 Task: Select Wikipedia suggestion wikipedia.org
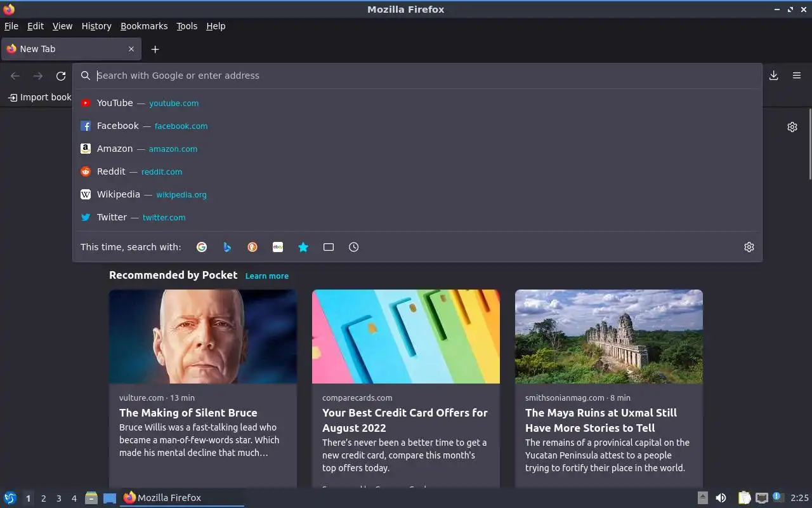click(417, 194)
